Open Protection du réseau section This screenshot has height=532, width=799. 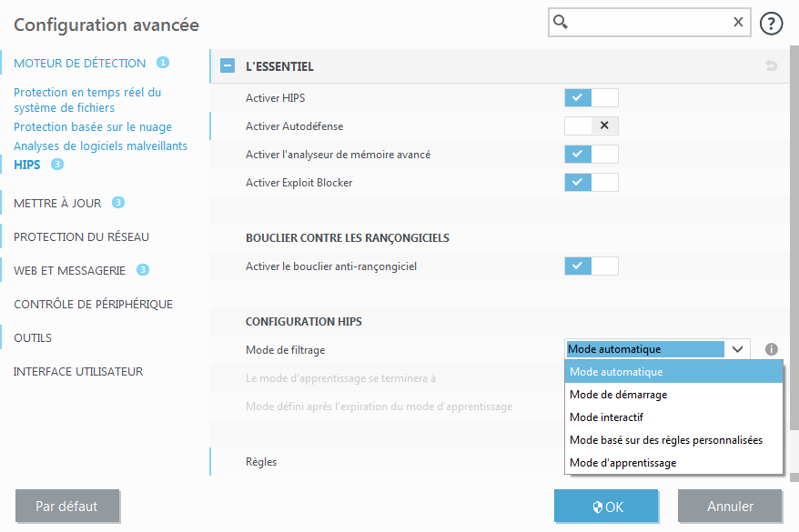tap(81, 237)
